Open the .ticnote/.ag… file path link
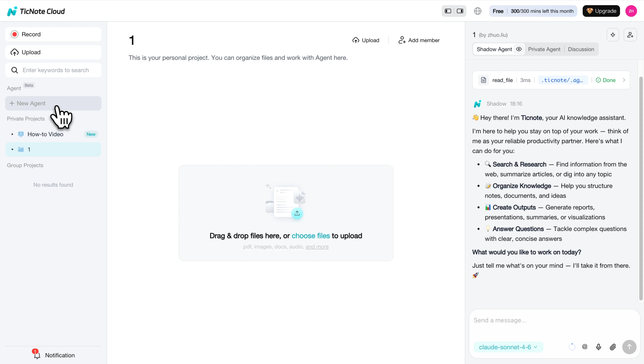This screenshot has height=364, width=644. point(563,80)
